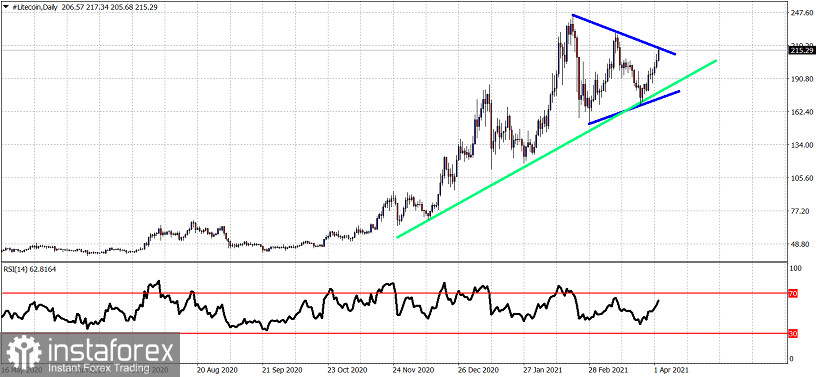Click the RSI 30 level label
Image resolution: width=820 pixels, height=377 pixels.
[x=793, y=333]
